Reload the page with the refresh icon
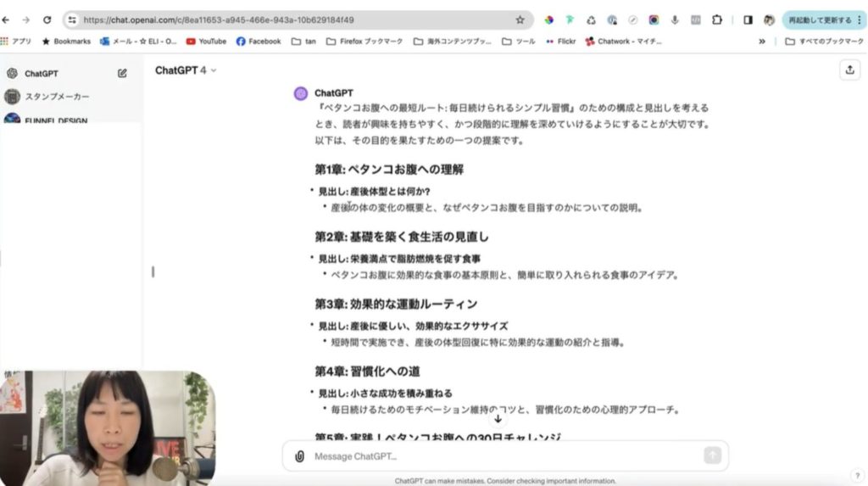This screenshot has width=868, height=486. pos(47,20)
